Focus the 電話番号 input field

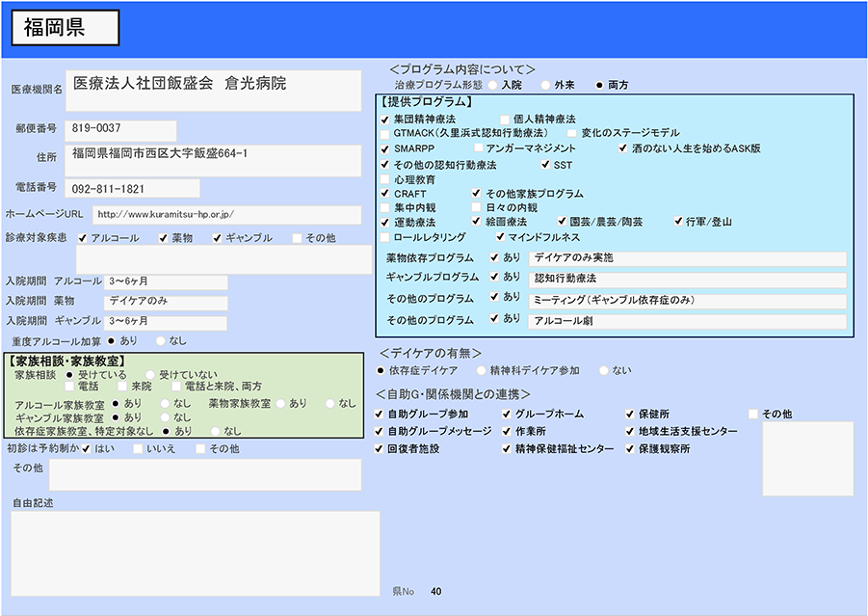[133, 188]
